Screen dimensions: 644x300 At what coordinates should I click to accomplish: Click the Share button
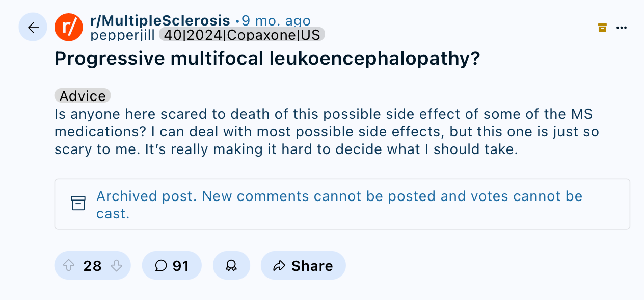[303, 266]
